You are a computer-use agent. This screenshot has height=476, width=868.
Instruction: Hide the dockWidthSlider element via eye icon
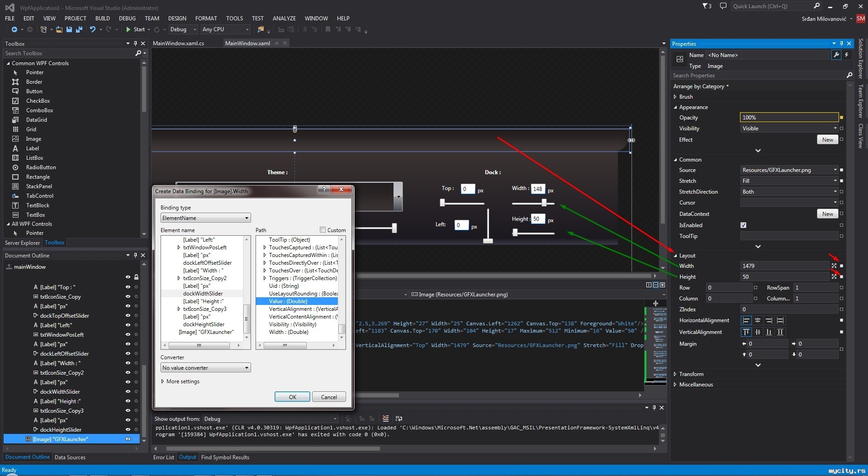tap(128, 392)
